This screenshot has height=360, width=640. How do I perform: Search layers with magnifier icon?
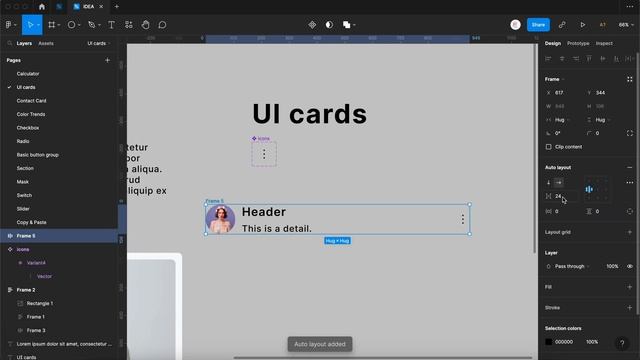coord(9,43)
